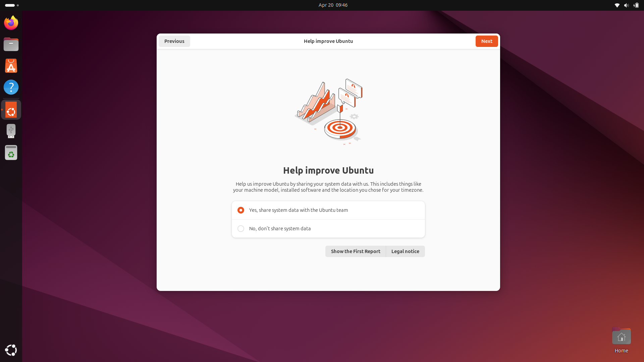Viewport: 644px width, 362px height.
Task: Choose No, don't share system data
Action: pos(328,229)
